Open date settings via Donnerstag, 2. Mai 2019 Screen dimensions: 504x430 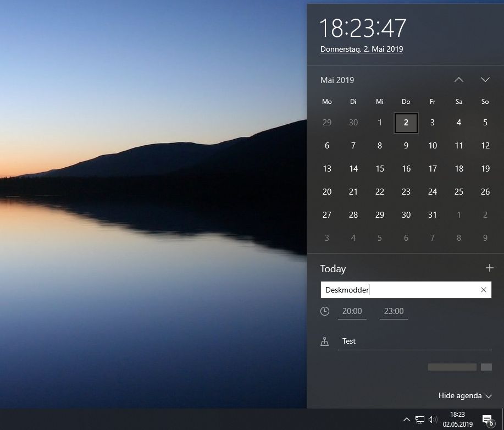click(362, 49)
